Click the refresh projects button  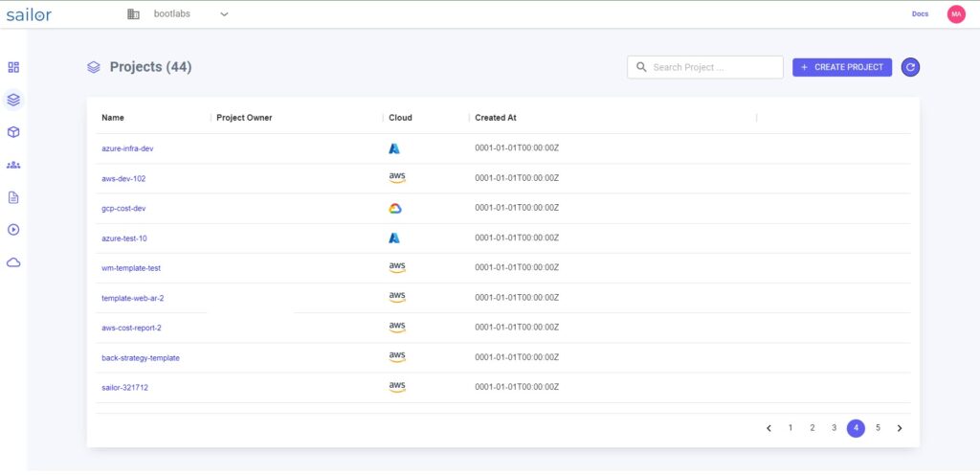pos(911,67)
